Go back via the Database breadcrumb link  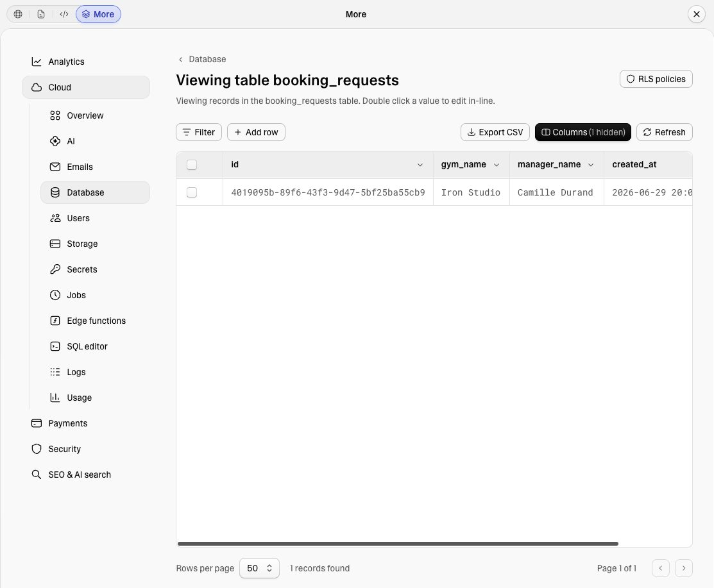click(x=207, y=59)
